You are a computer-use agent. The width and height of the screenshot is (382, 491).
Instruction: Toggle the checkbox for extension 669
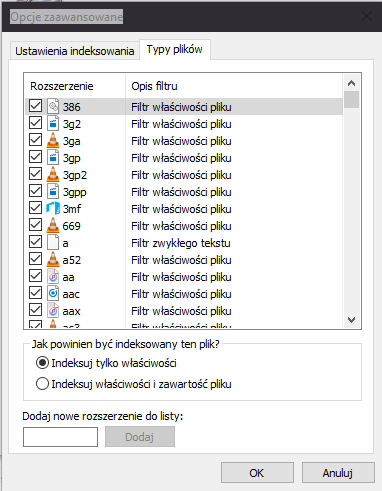(x=35, y=225)
